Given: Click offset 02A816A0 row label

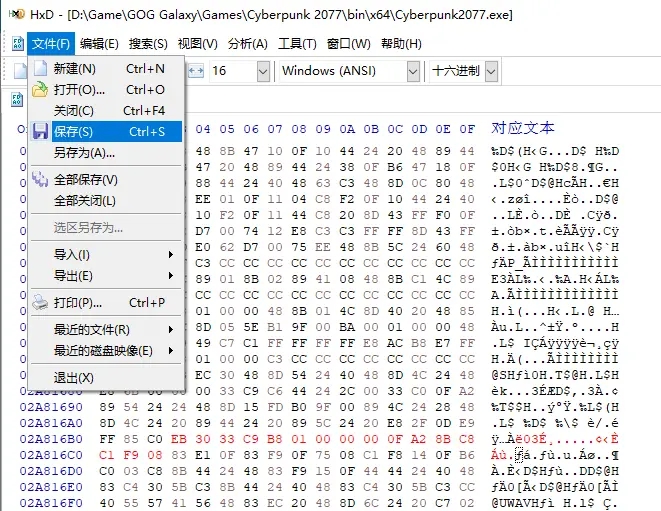Looking at the screenshot, I should click(51, 423).
